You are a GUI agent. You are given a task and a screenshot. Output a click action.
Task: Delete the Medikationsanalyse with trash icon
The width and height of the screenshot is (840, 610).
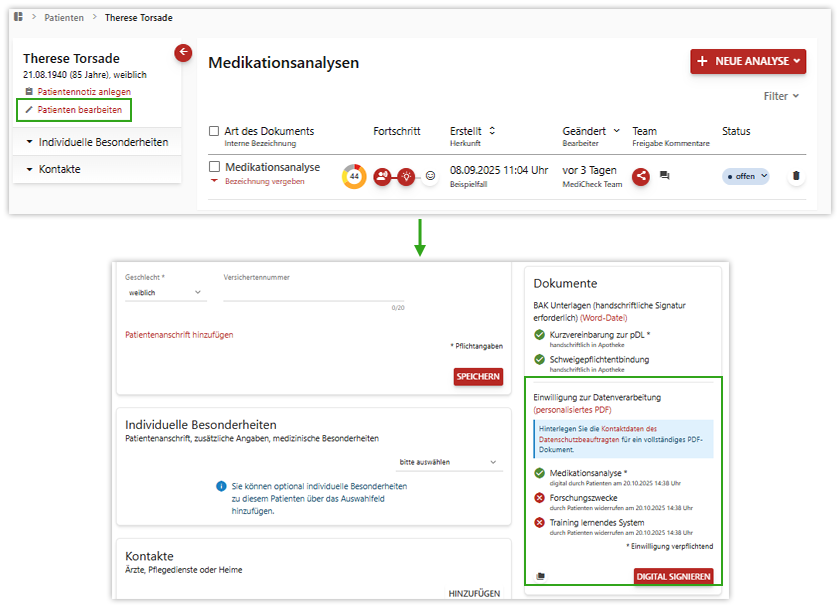(796, 176)
